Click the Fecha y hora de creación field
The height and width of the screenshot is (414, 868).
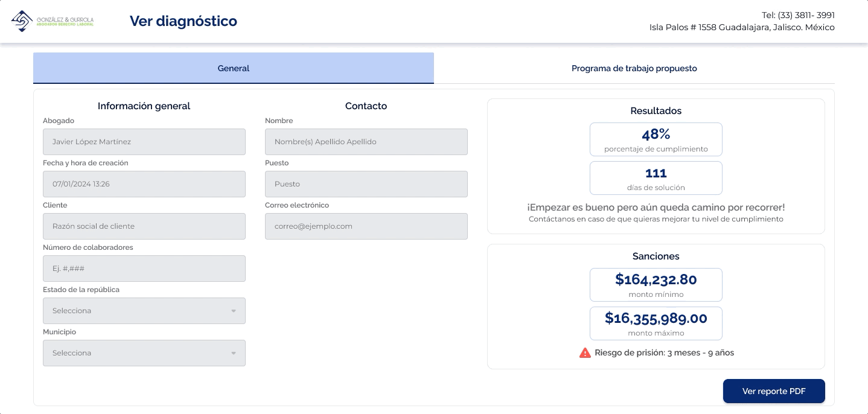point(144,184)
